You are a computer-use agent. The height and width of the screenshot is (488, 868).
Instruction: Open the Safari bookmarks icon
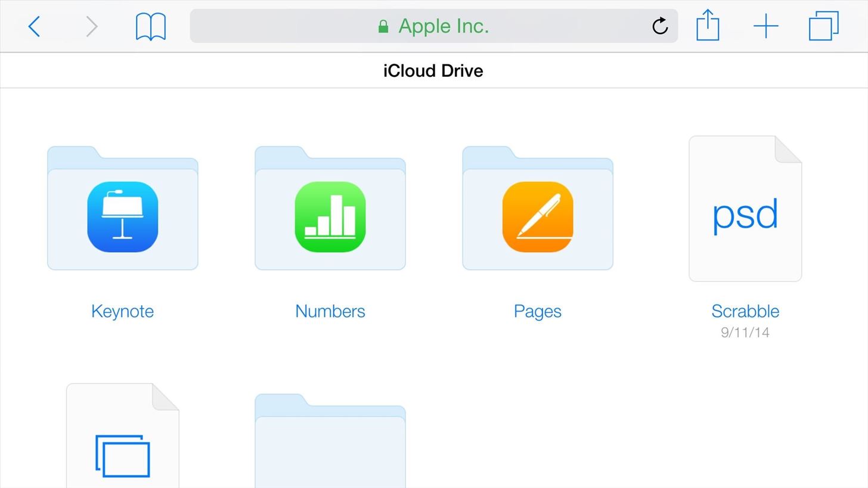(x=150, y=26)
